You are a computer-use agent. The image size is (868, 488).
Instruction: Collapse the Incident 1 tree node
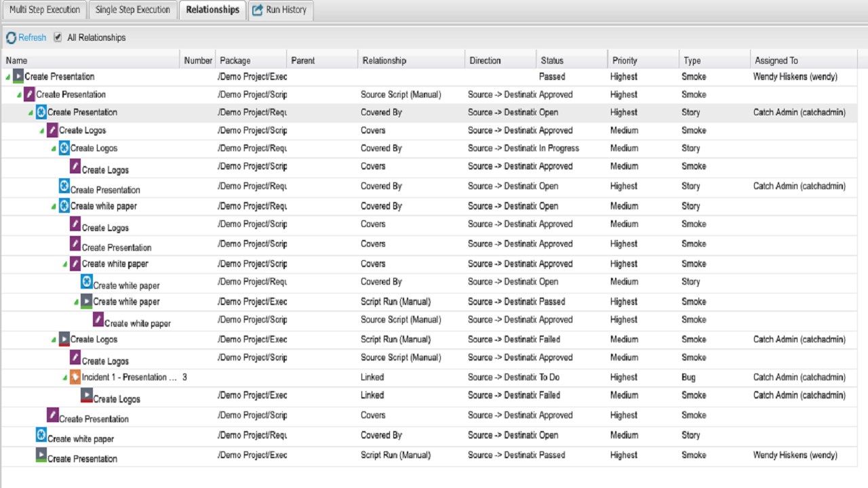pos(65,378)
